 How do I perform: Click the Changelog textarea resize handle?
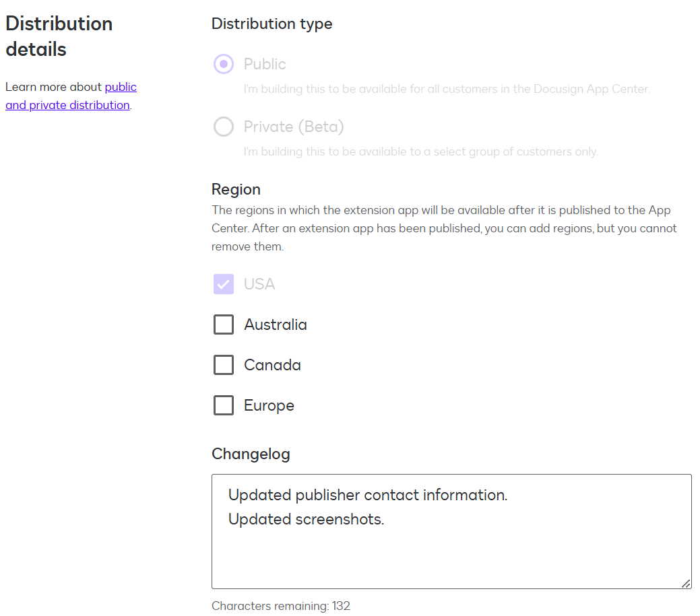[x=686, y=583]
